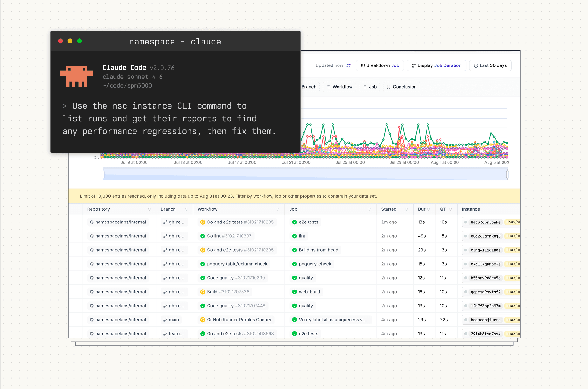Open the Last 30 days time range
The image size is (588, 389).
(x=490, y=65)
